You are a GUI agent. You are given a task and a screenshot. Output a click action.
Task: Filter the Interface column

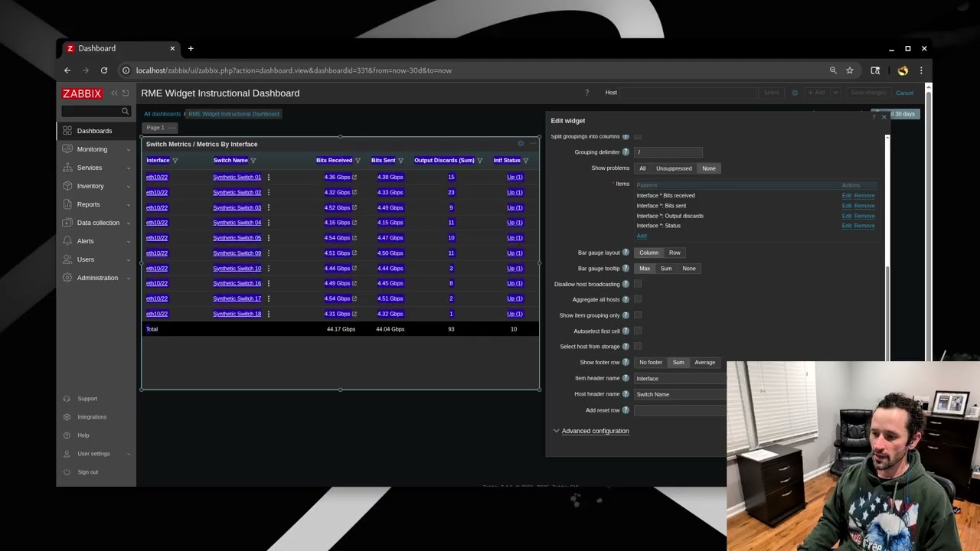click(175, 161)
